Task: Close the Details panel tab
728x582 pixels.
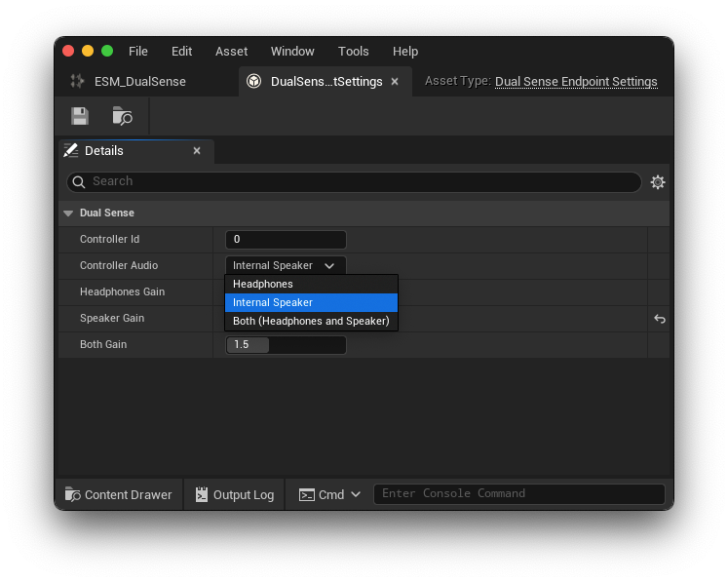Action: click(x=197, y=150)
